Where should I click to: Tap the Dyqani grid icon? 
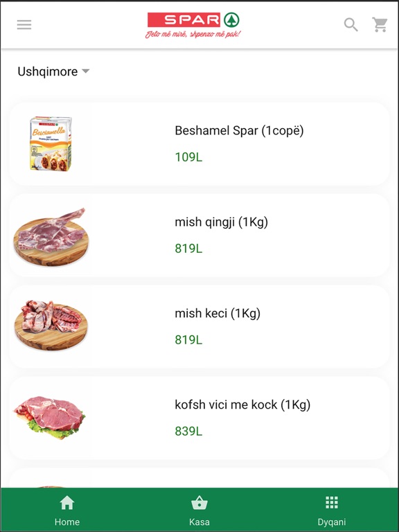pos(332,502)
